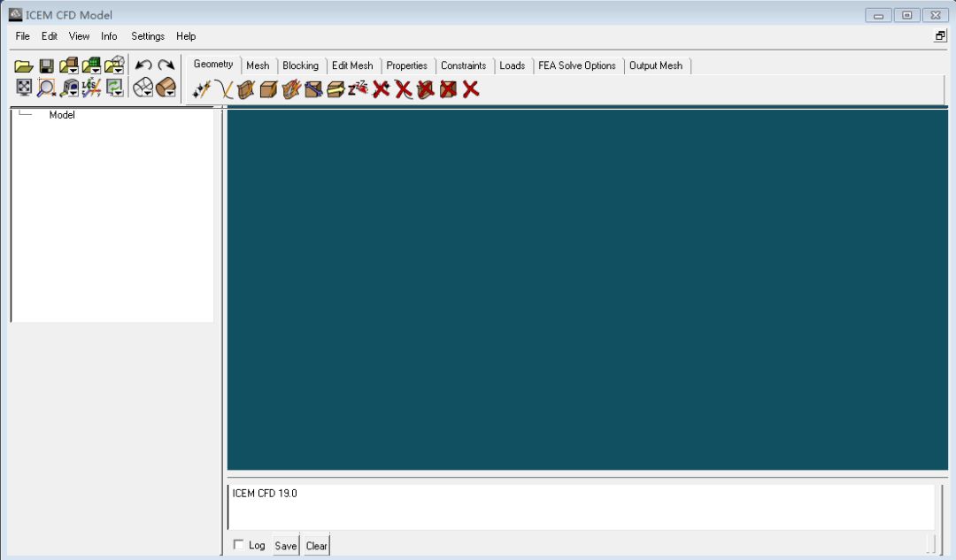
Task: Select the Create Body box tool
Action: pos(268,89)
